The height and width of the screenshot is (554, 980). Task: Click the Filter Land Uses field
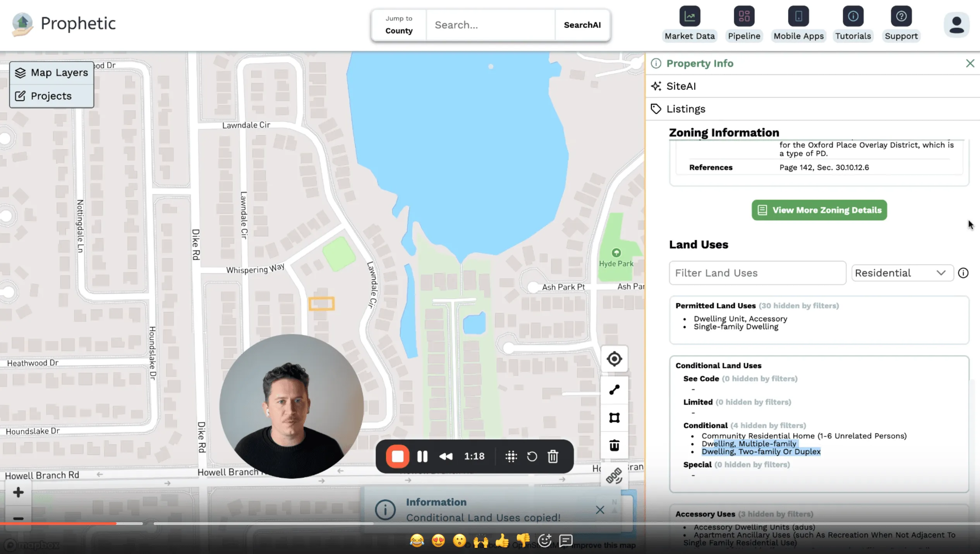coord(757,273)
